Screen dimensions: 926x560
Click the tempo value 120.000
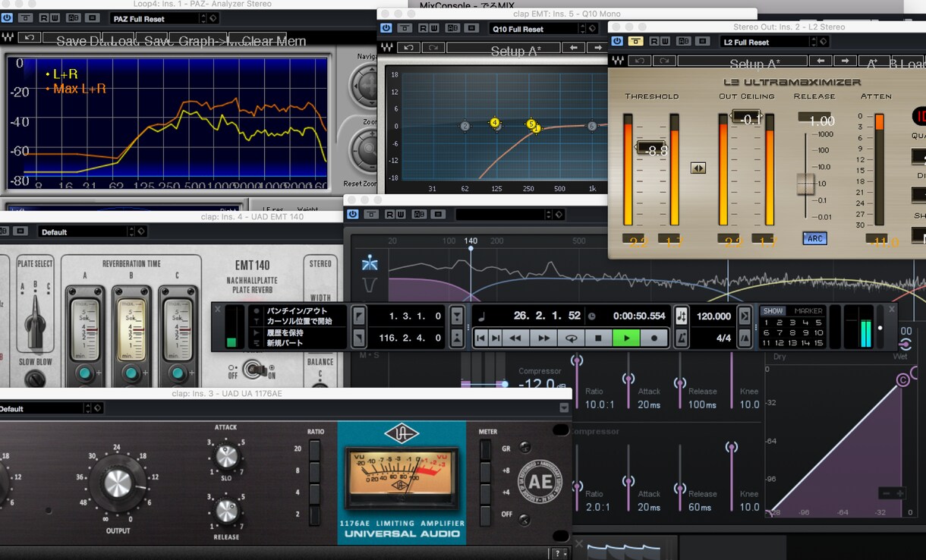713,316
